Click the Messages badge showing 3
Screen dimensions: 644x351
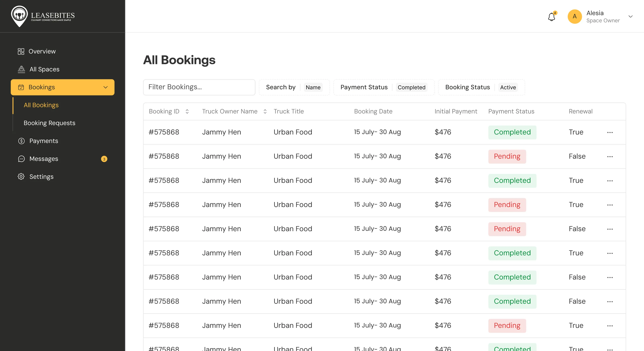point(104,159)
